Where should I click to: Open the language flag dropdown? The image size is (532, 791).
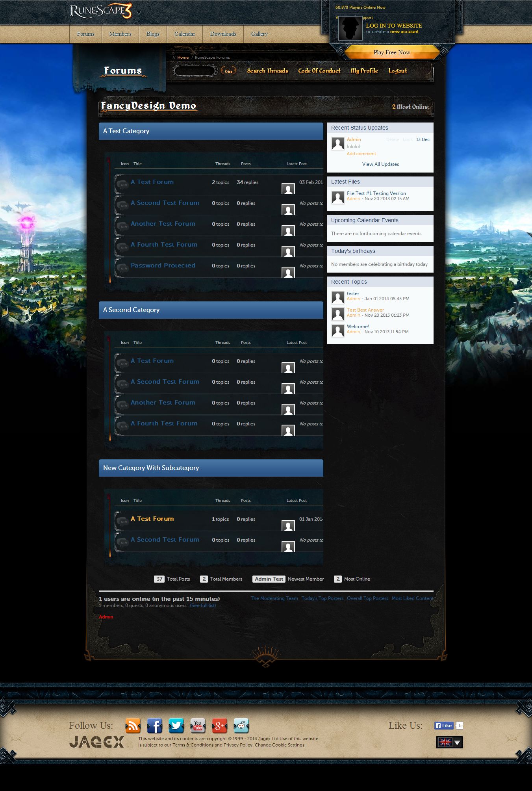[x=449, y=742]
